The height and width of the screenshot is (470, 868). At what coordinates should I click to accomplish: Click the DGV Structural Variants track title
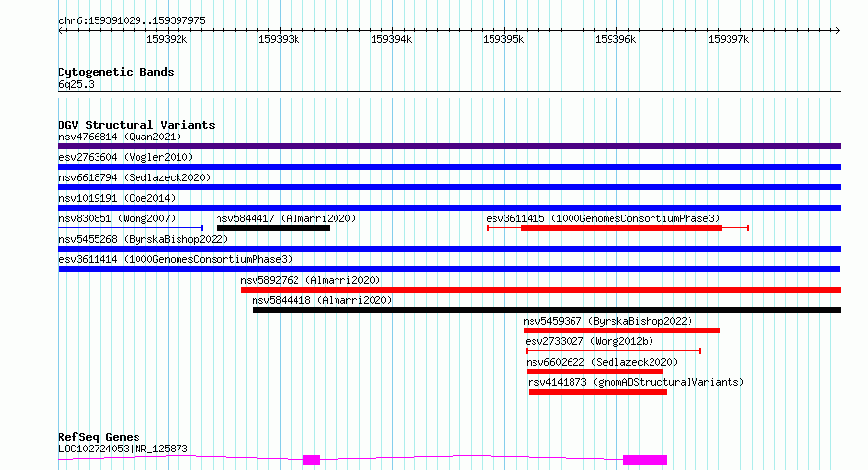click(x=137, y=125)
